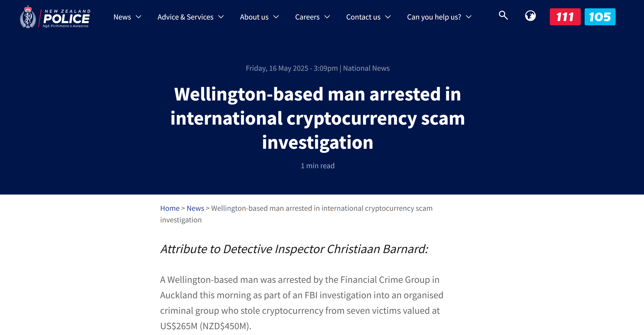Expand the Careers chevron arrow
644x335 pixels.
click(x=327, y=17)
